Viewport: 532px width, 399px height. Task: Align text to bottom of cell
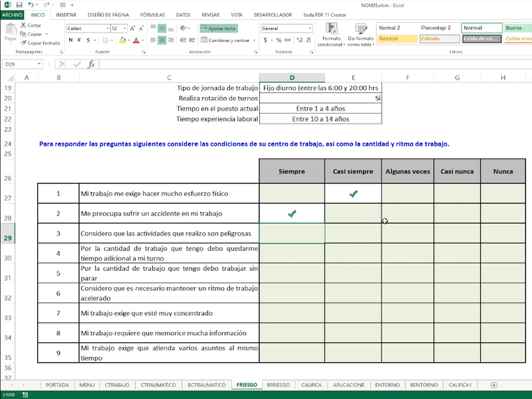(171, 28)
